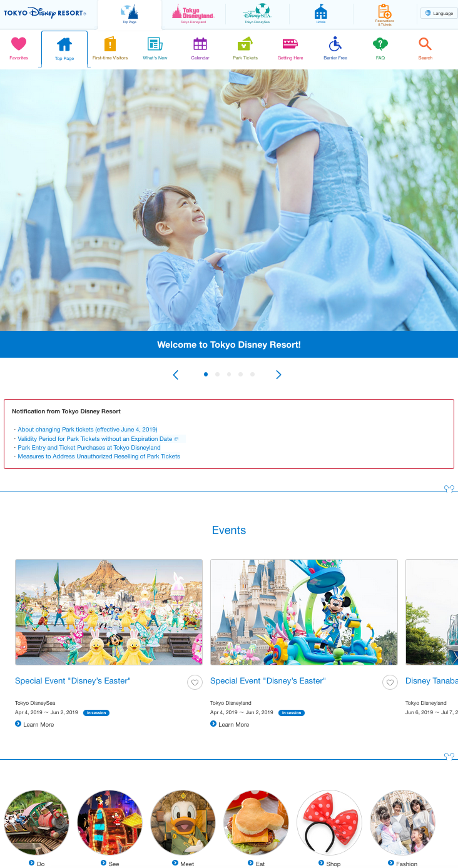Click Learn More under Disneyland Easter
The height and width of the screenshot is (868, 458).
pos(230,724)
